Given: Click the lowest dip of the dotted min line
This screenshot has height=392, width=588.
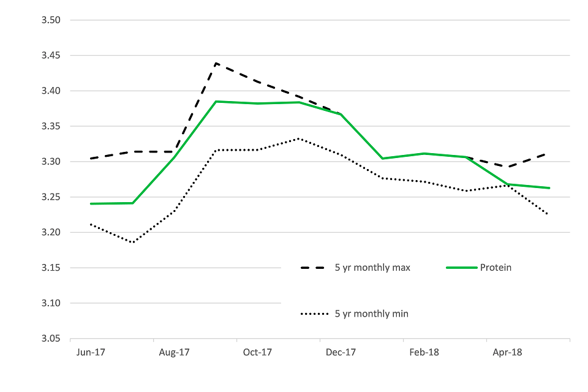Looking at the screenshot, I should [132, 243].
